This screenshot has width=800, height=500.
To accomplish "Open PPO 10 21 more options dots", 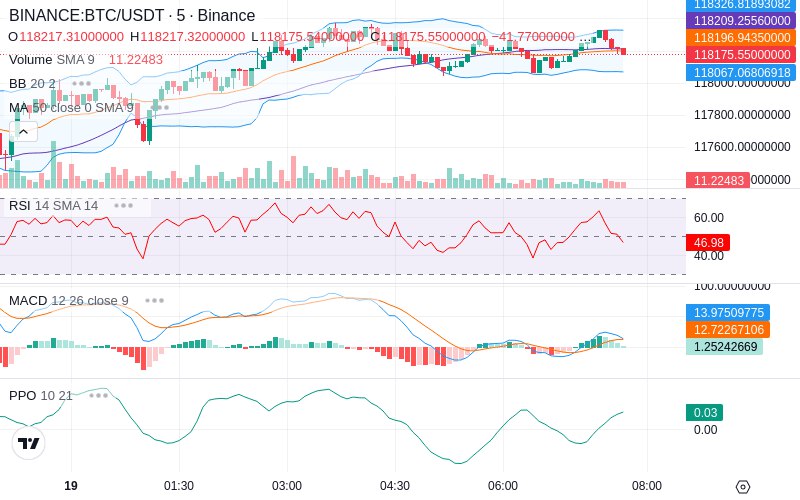I will pos(98,395).
